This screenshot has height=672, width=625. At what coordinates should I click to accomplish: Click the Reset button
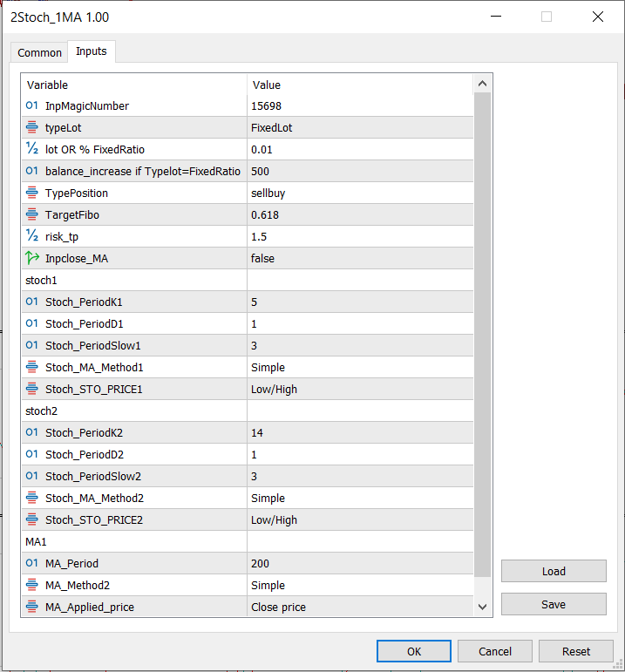pyautogui.click(x=575, y=651)
